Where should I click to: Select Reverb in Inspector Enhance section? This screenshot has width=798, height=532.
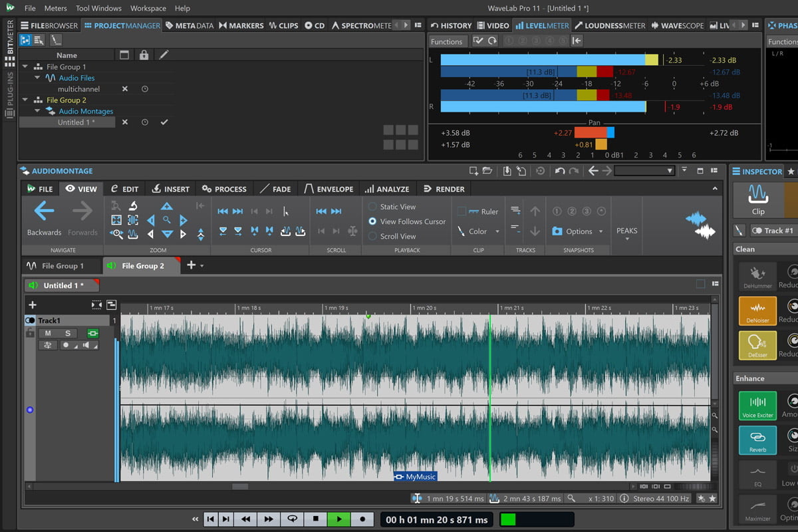pyautogui.click(x=757, y=440)
